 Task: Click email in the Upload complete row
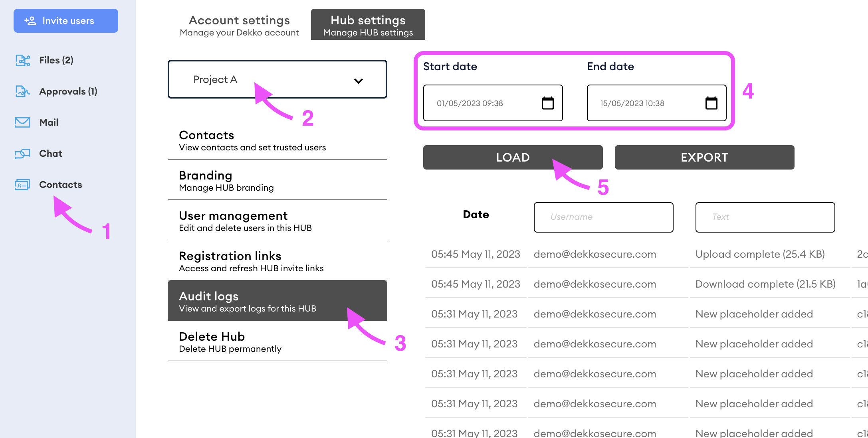click(x=595, y=254)
